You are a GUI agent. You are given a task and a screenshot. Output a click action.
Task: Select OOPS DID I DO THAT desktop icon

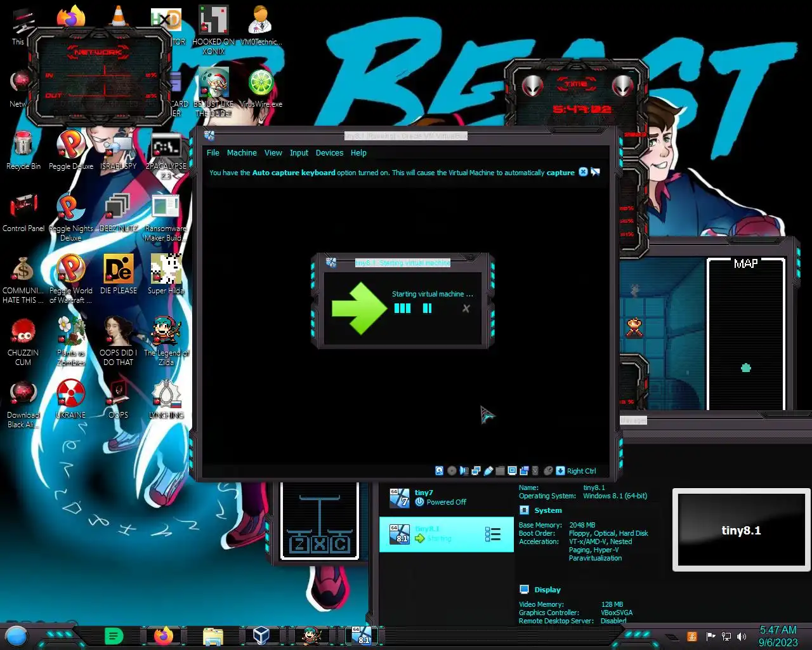point(119,342)
